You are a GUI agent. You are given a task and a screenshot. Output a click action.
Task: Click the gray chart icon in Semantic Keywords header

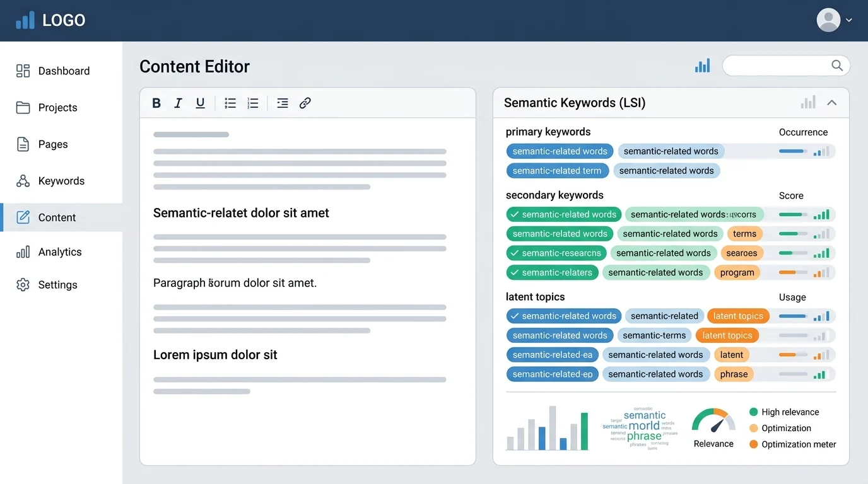coord(808,102)
